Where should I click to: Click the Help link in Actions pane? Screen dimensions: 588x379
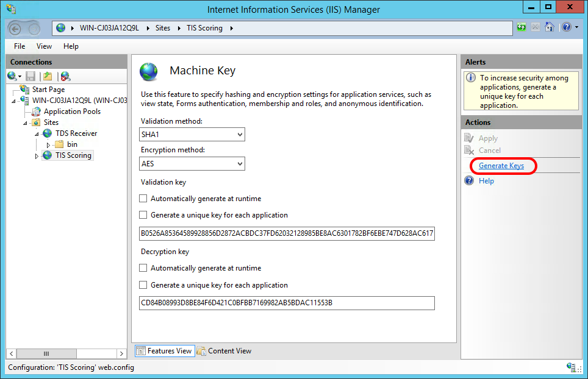click(x=486, y=181)
